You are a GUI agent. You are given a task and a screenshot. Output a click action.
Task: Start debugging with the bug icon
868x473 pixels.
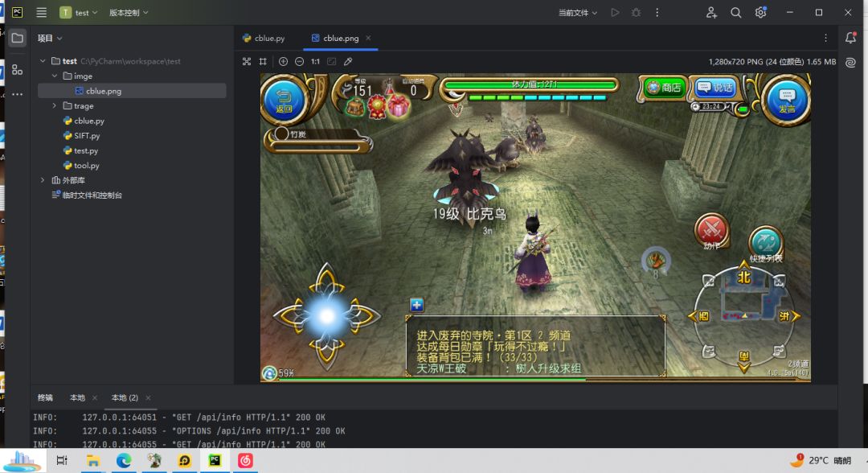[636, 12]
